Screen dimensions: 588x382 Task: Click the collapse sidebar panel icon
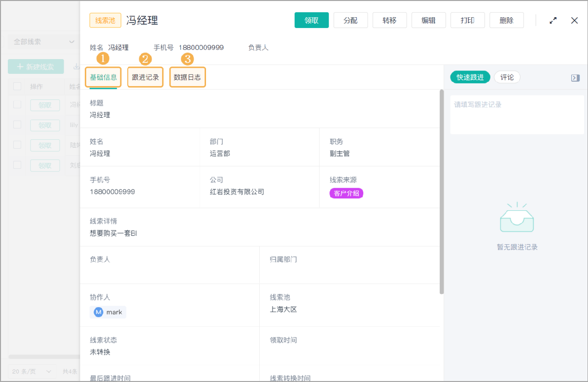(x=576, y=77)
